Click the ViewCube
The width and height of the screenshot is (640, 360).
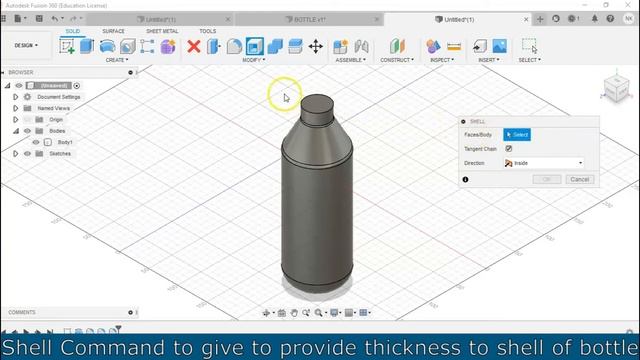[x=616, y=89]
